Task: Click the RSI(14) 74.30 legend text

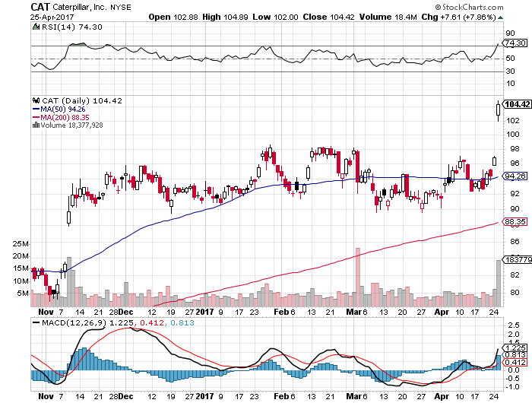Action: [72, 27]
